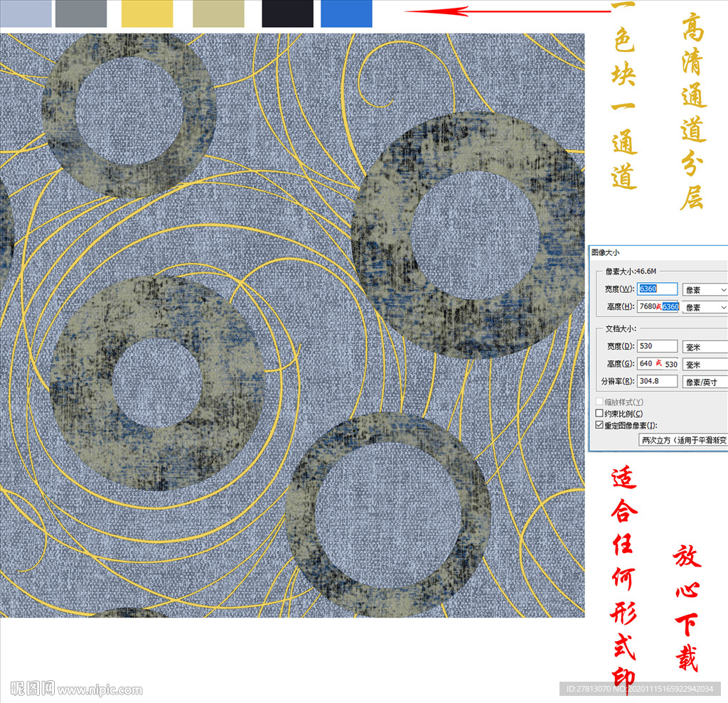The width and height of the screenshot is (728, 703).
Task: Open the pixel width unit dropdown
Action: (x=705, y=289)
